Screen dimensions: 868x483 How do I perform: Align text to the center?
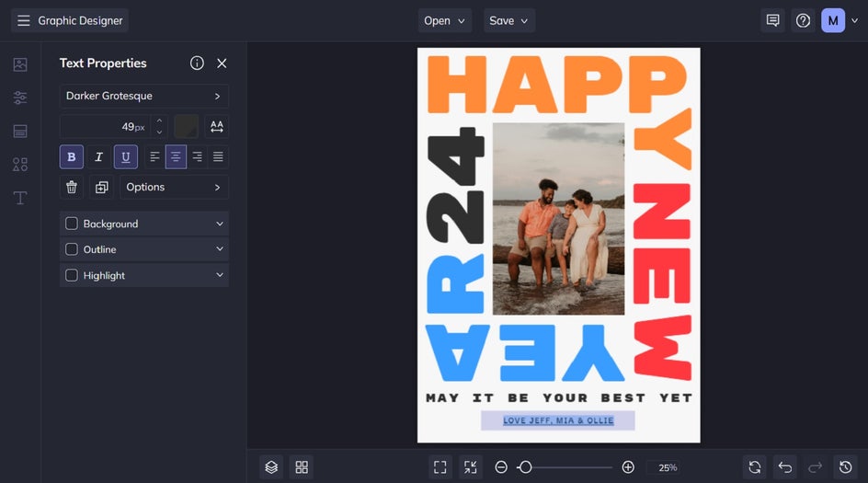pos(176,156)
